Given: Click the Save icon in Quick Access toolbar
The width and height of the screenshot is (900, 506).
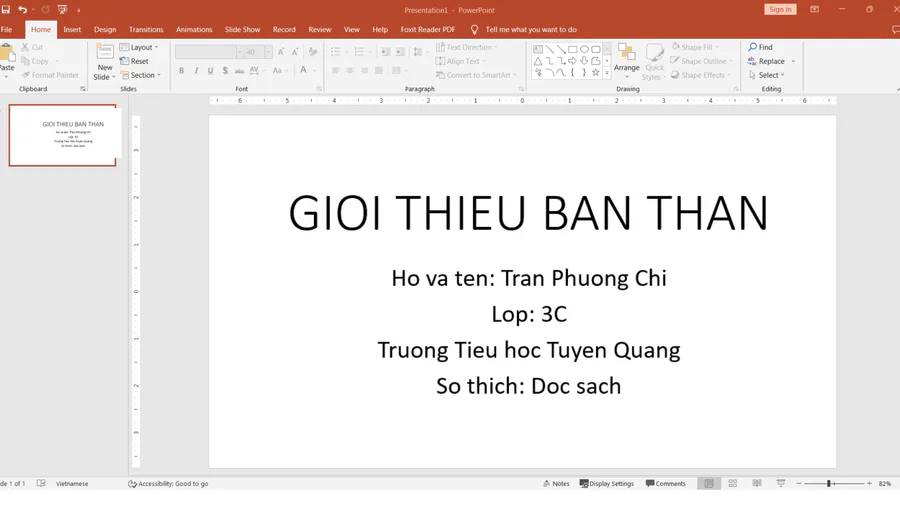Looking at the screenshot, I should click(6, 9).
